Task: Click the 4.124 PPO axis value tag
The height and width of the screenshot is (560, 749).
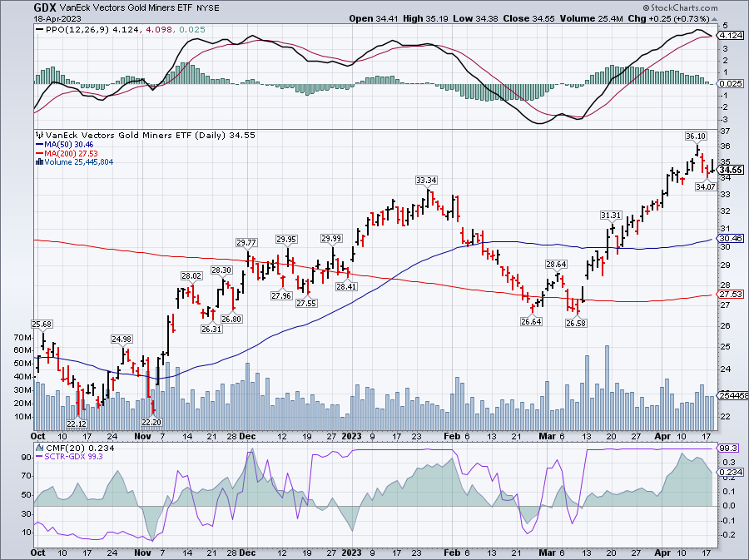Action: pos(731,35)
